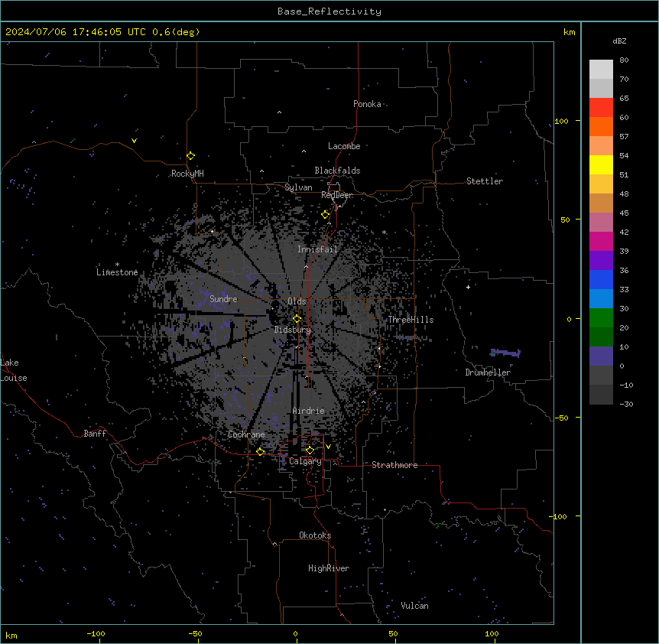659x644 pixels.
Task: Click the Vulcan town label
Action: pos(415,606)
